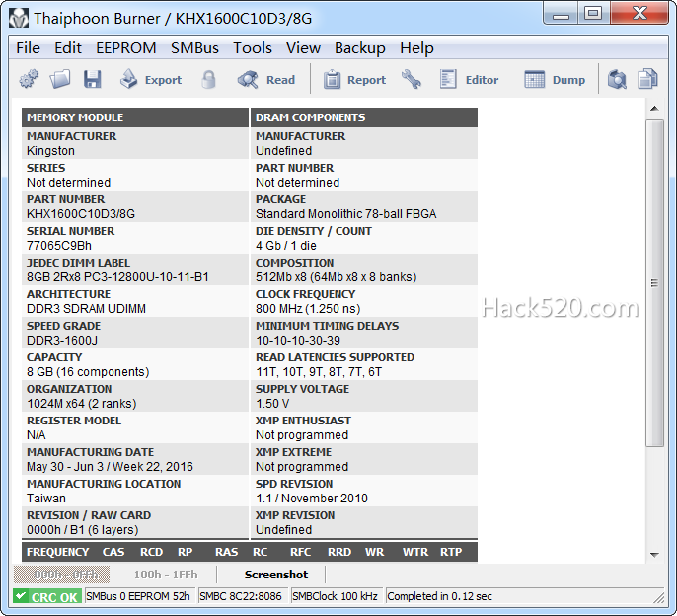Open the File menu
Screen dimensions: 677x616
(28, 48)
